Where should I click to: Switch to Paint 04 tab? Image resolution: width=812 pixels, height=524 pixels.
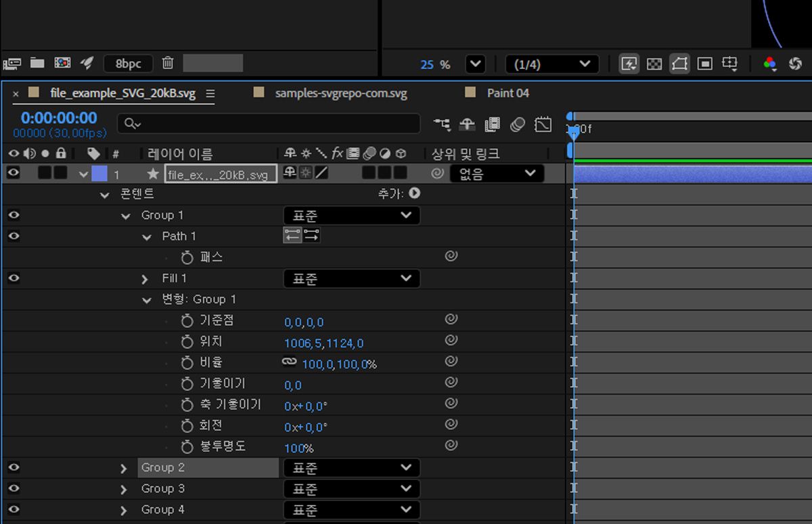click(507, 93)
